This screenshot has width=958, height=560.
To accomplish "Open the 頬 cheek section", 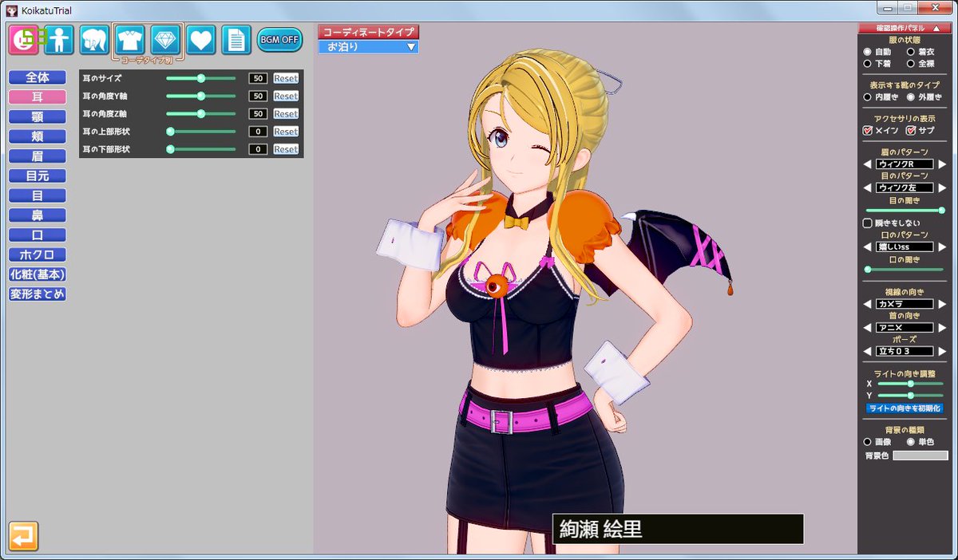I will click(38, 136).
